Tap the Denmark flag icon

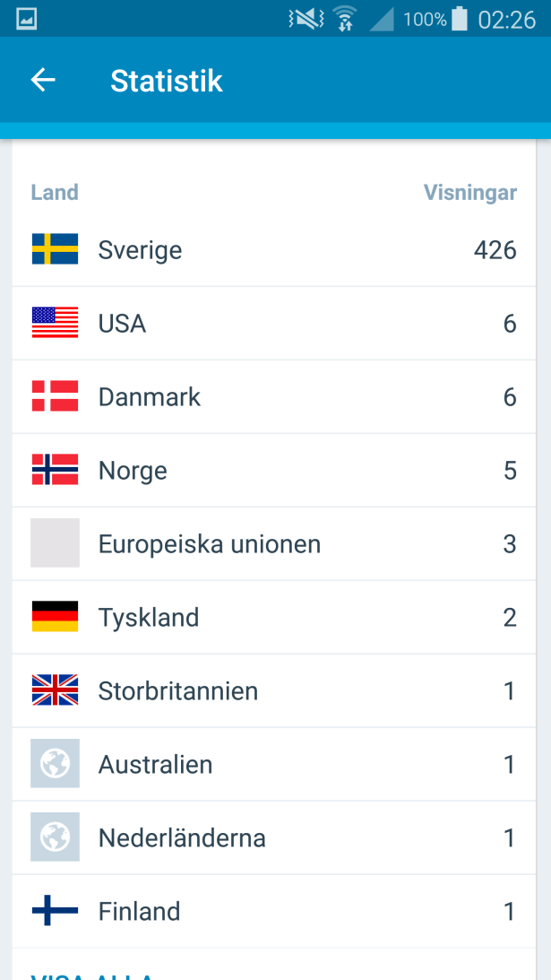click(55, 396)
